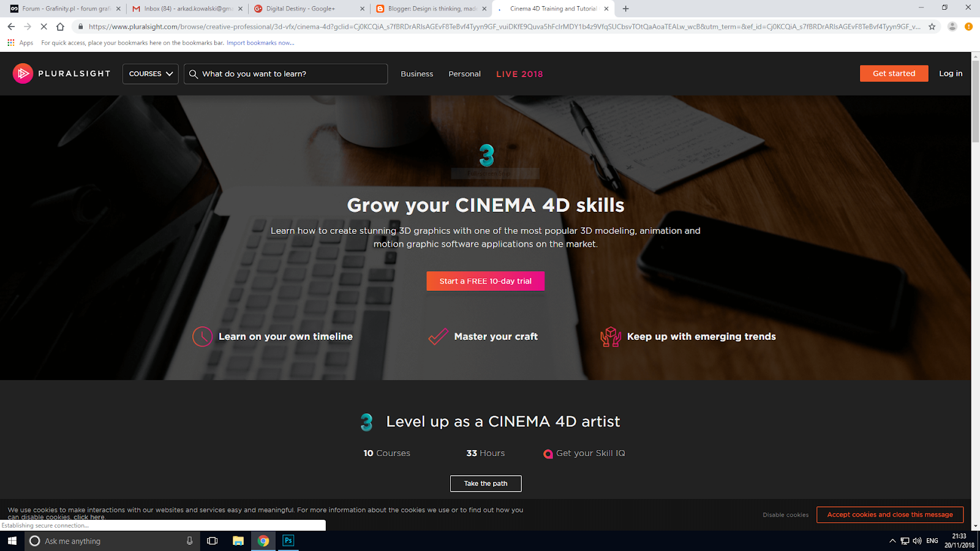Click the address bar URL

[504, 26]
